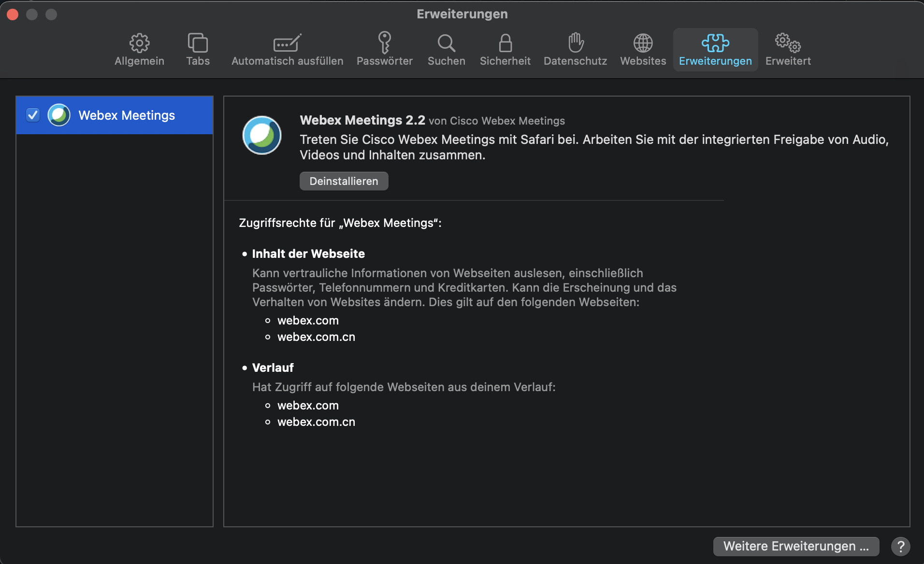This screenshot has width=924, height=564.
Task: Select the Webex Meetings row in extension list
Action: click(x=115, y=115)
